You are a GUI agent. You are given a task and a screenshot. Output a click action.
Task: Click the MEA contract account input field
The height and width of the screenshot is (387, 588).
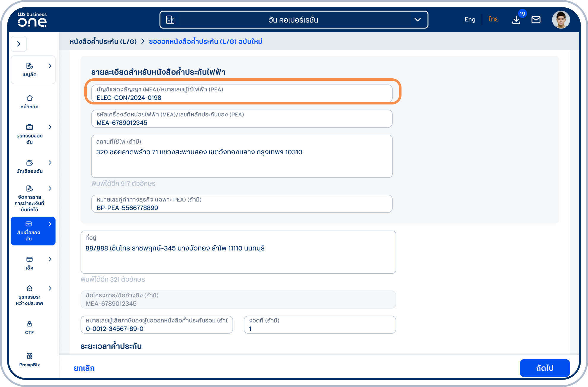242,94
